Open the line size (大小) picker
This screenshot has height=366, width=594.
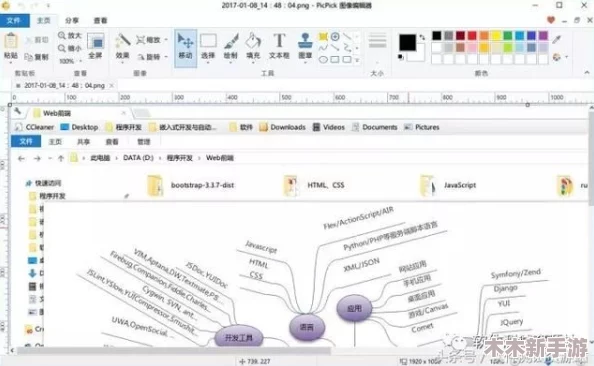coord(377,47)
